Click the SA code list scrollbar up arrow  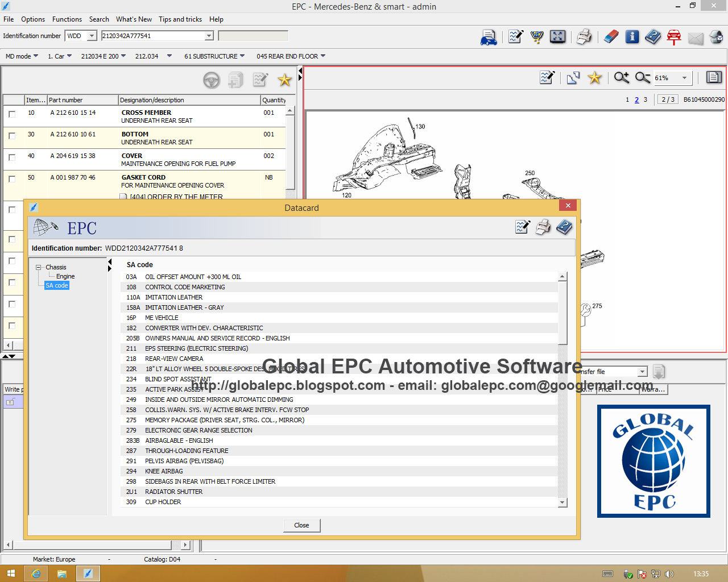pyautogui.click(x=562, y=277)
